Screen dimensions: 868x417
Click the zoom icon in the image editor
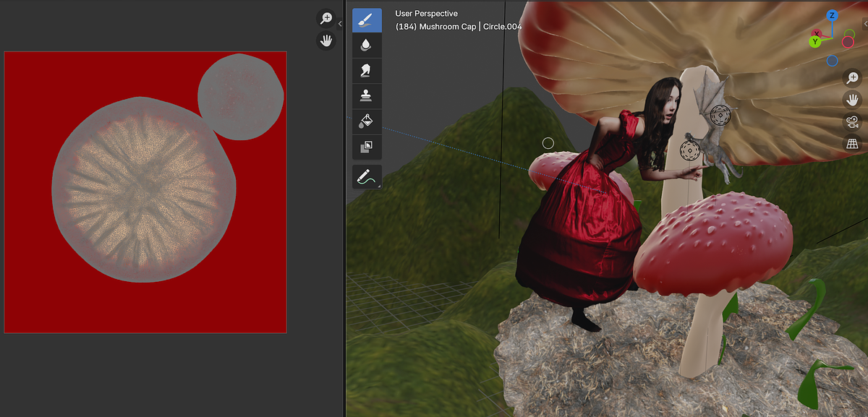tap(326, 18)
